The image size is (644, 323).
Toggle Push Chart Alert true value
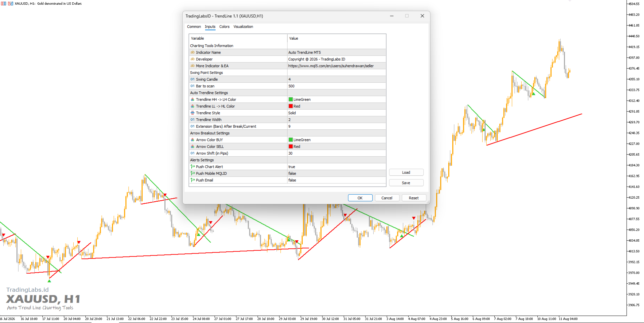pos(337,167)
